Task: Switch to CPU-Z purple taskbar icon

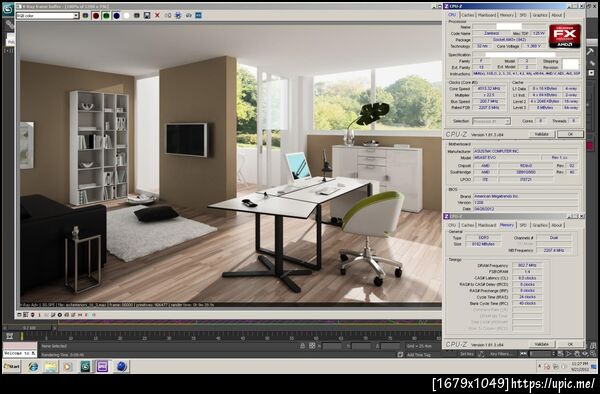Action: click(x=103, y=366)
